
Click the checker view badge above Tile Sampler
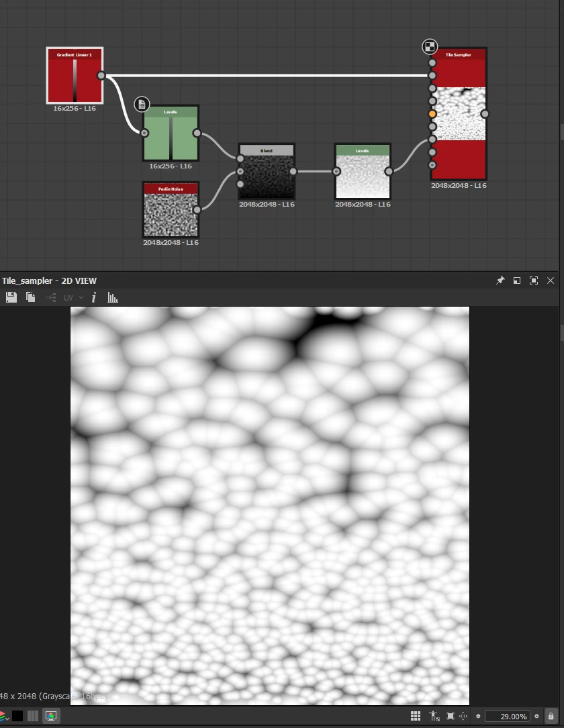coord(430,47)
